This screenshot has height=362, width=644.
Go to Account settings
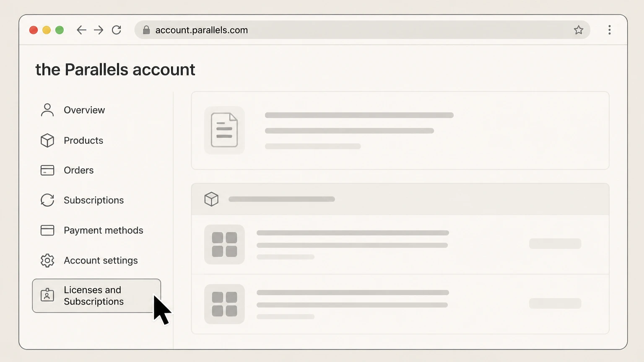coord(101,261)
